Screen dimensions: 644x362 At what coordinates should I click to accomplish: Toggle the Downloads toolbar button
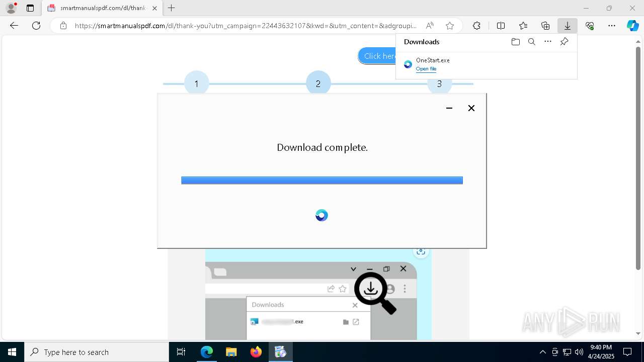(x=568, y=26)
